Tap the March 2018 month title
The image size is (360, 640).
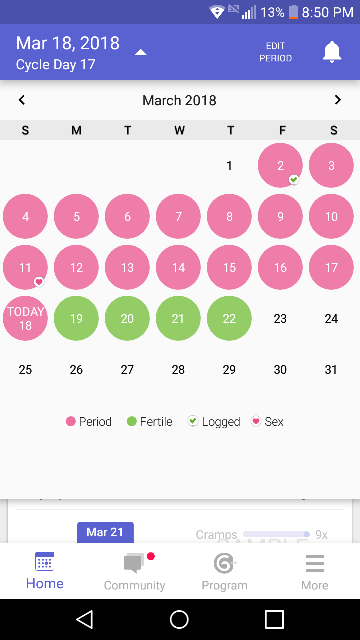[179, 100]
